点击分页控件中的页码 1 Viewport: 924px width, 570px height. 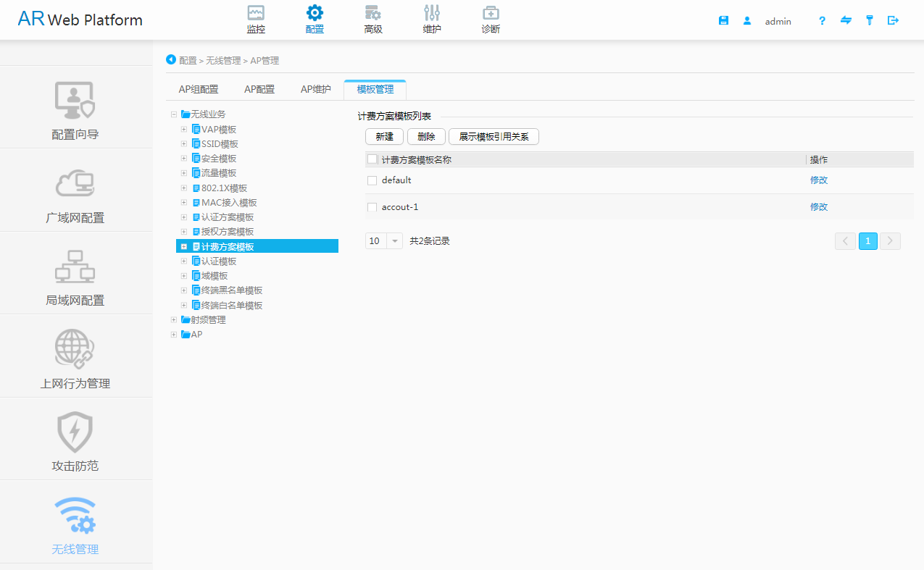867,240
